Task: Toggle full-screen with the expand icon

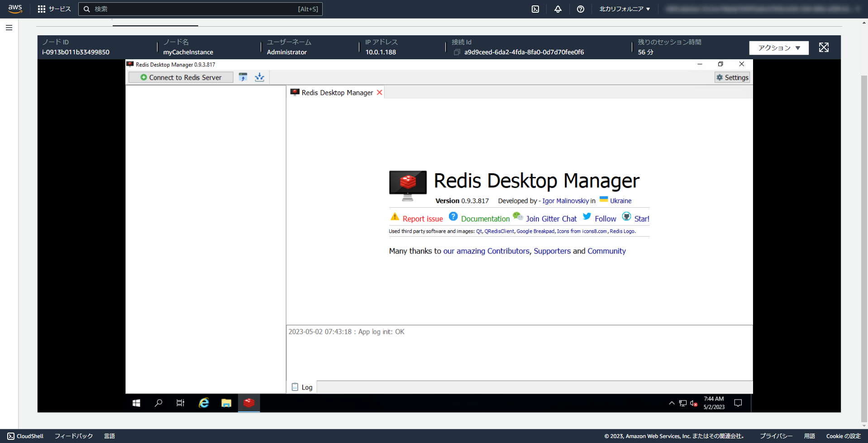Action: pyautogui.click(x=824, y=47)
